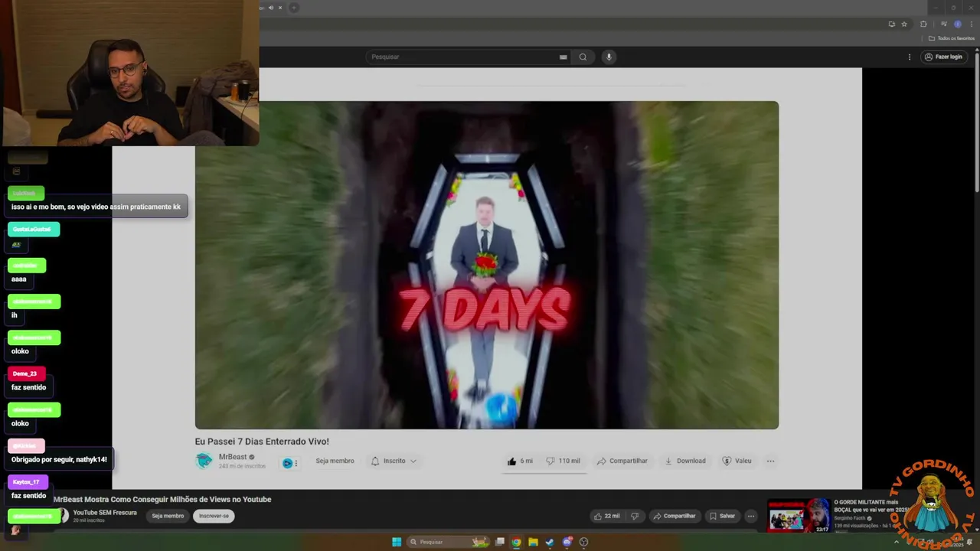
Task: Click taskbar Pesquisar search box
Action: pyautogui.click(x=448, y=542)
